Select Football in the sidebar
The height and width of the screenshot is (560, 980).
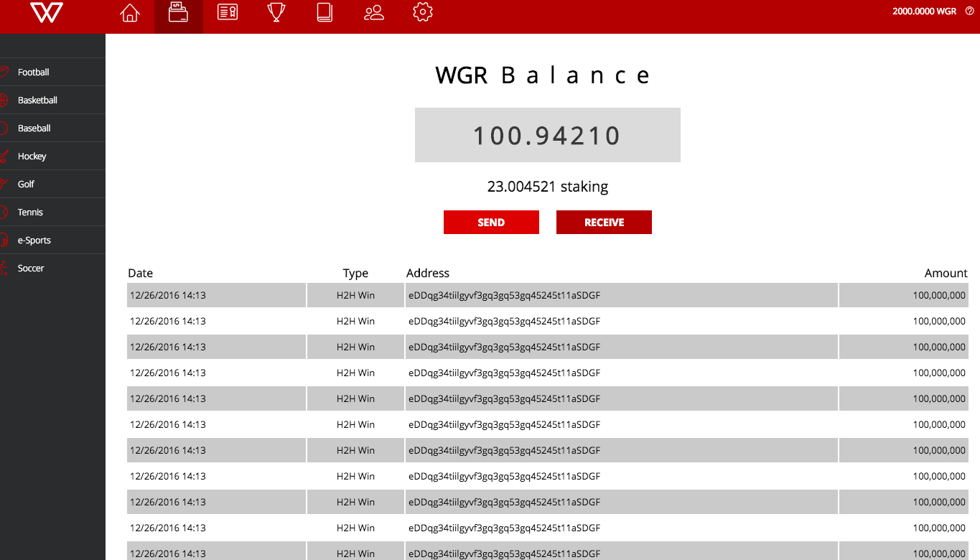click(x=52, y=72)
